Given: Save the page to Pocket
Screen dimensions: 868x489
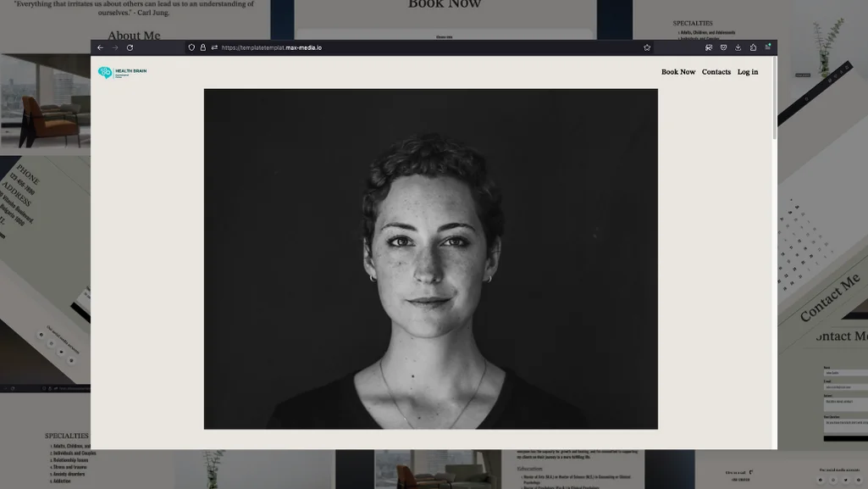Looking at the screenshot, I should pos(723,47).
